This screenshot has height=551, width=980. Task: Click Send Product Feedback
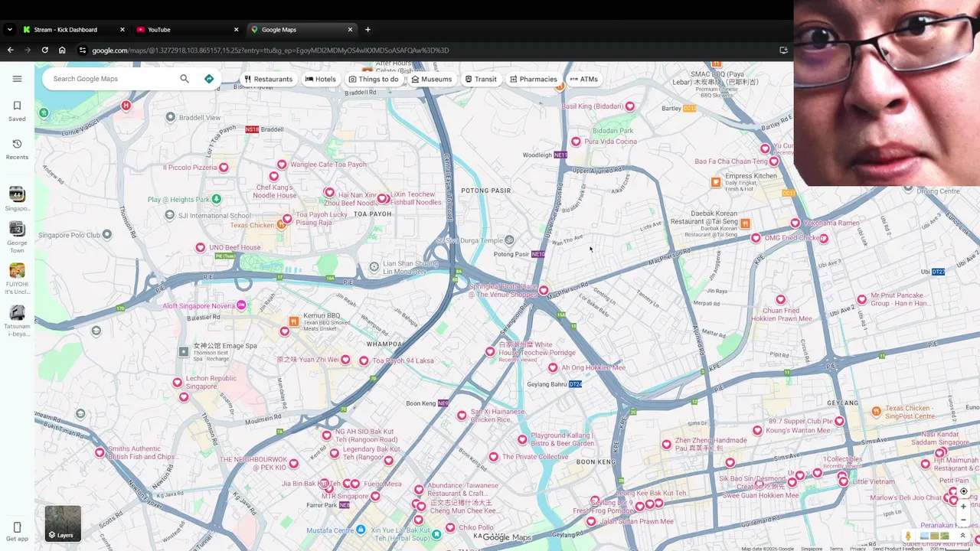[x=897, y=549]
